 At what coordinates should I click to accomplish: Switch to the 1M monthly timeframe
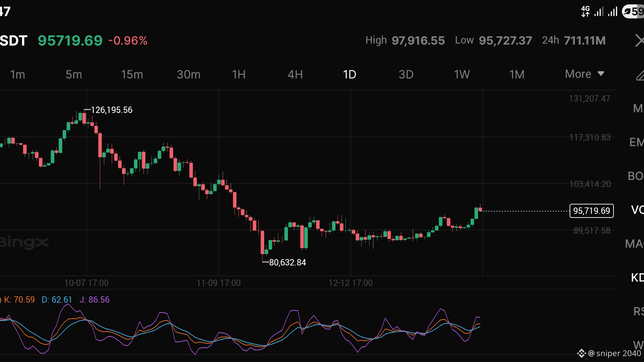tap(517, 74)
